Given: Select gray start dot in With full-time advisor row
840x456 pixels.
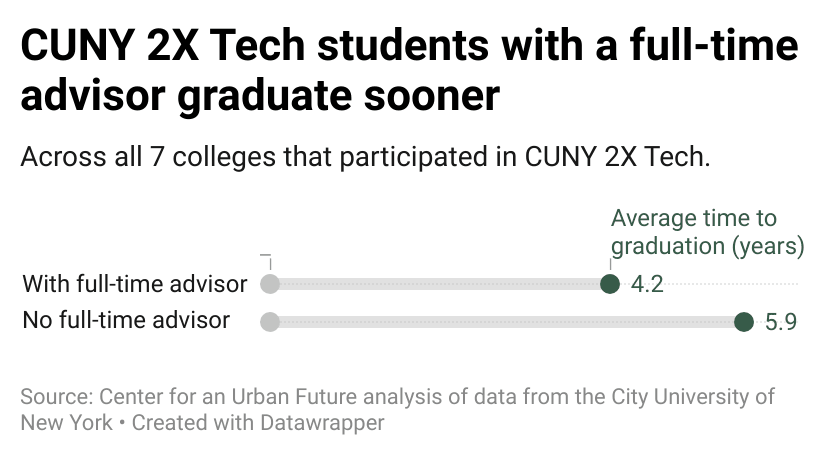Looking at the screenshot, I should click(269, 284).
